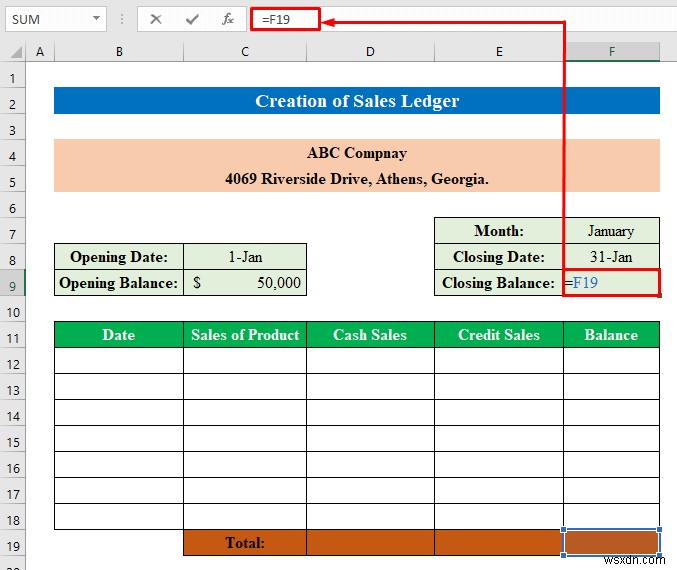Select the '$ 50,000' opening balance cell
The width and height of the screenshot is (677, 570).
[245, 283]
